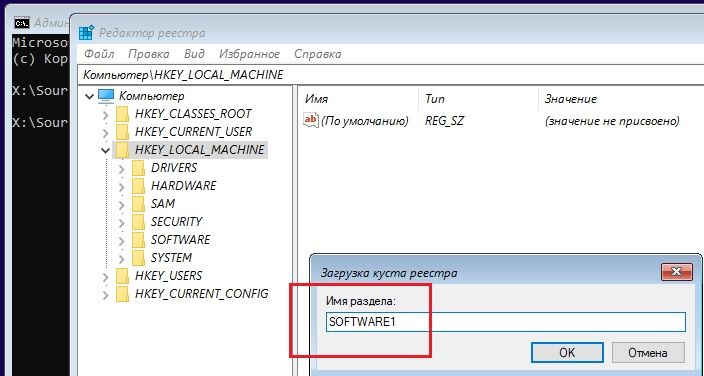Close the Загрузка куста реестра dialog

pos(676,271)
